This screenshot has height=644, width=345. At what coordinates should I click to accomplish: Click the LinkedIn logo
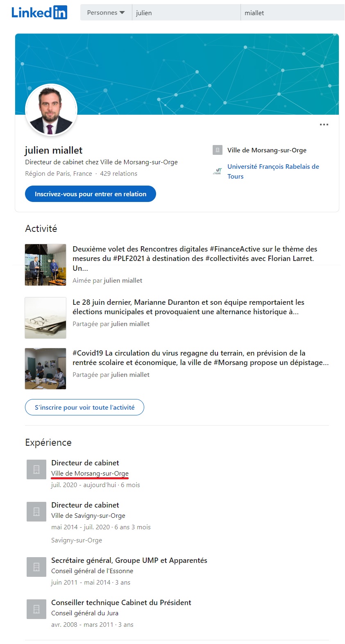[39, 13]
